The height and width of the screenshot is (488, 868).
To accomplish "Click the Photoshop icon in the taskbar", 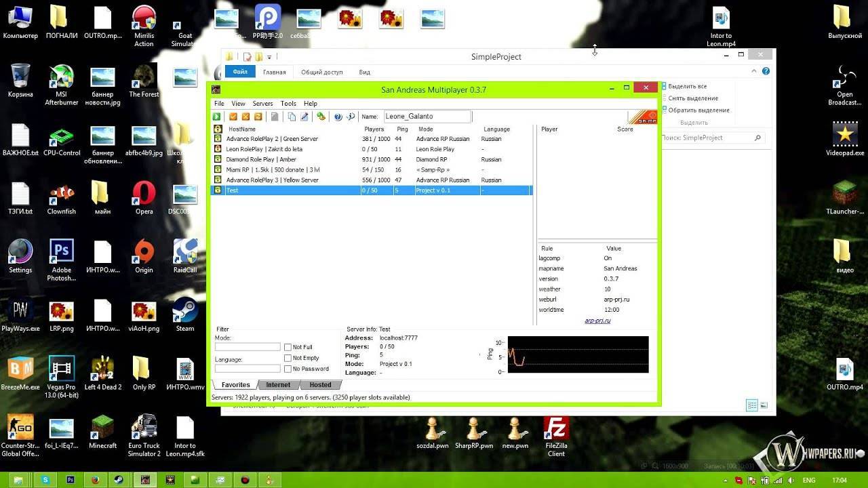I will pyautogui.click(x=71, y=480).
